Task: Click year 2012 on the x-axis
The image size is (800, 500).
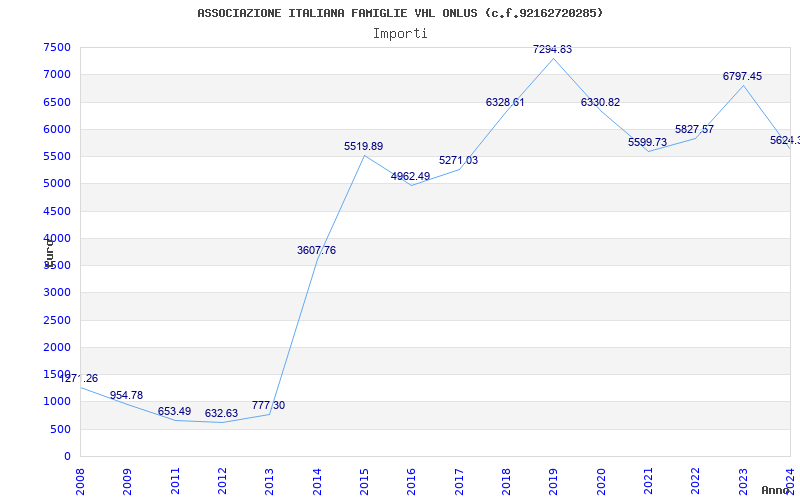Action: [x=222, y=482]
